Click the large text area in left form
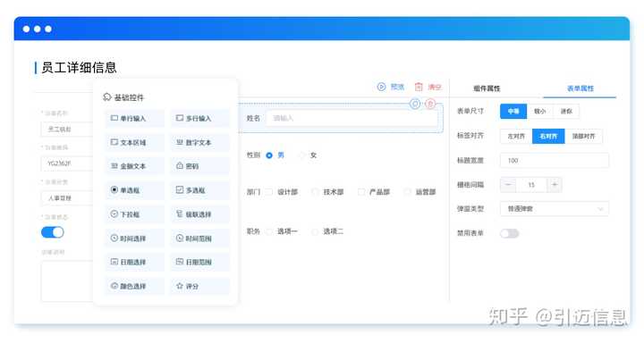 [67, 281]
